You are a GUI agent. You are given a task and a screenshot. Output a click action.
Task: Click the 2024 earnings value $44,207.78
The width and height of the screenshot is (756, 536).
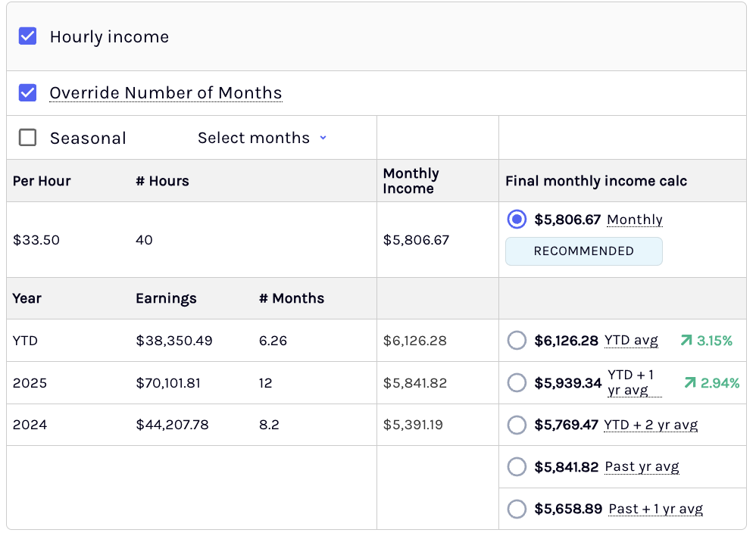(172, 425)
